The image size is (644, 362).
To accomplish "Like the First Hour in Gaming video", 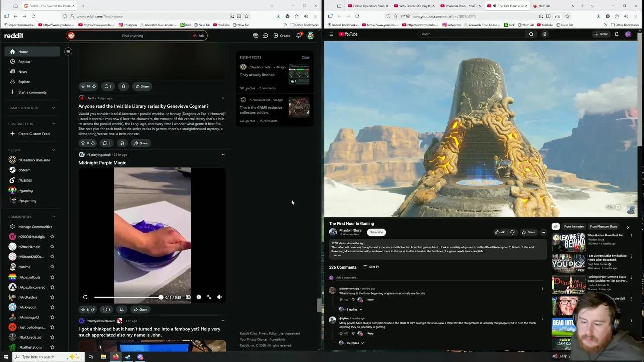I will (500, 232).
